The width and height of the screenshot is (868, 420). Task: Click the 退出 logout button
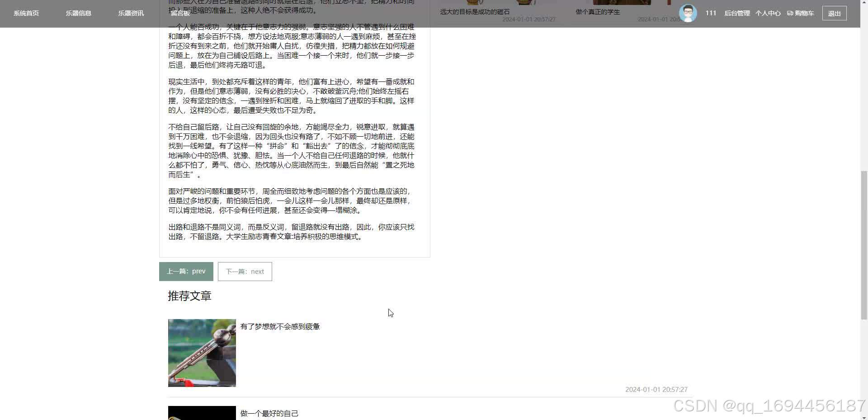point(834,13)
